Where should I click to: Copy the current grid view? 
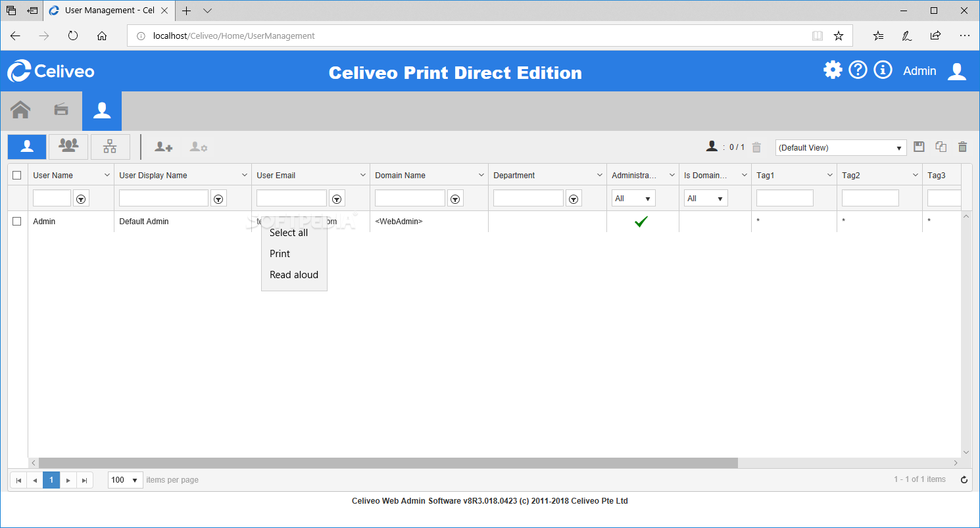(x=941, y=147)
